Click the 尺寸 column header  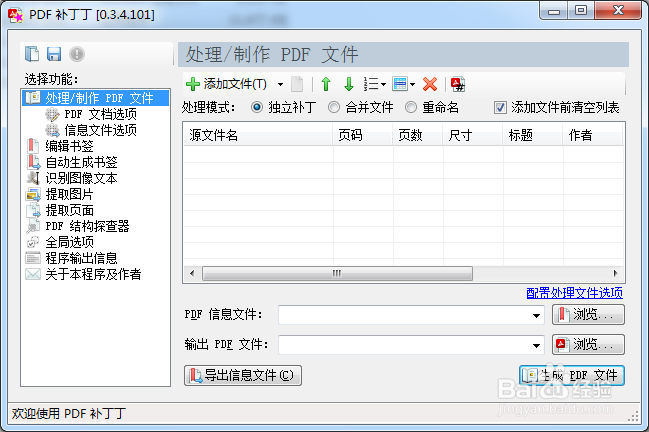click(x=473, y=135)
